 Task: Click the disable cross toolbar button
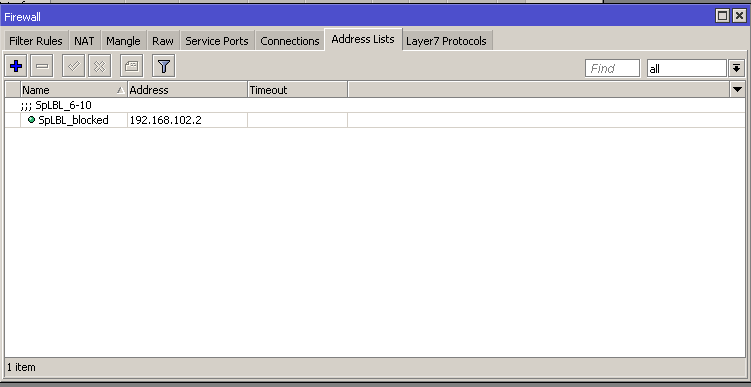pyautogui.click(x=99, y=66)
